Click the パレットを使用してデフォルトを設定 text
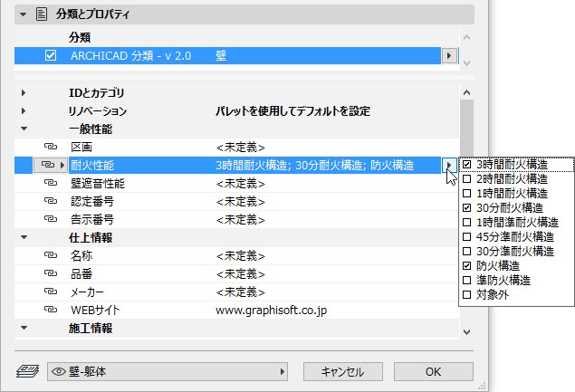This screenshot has width=575, height=392. pos(293,110)
